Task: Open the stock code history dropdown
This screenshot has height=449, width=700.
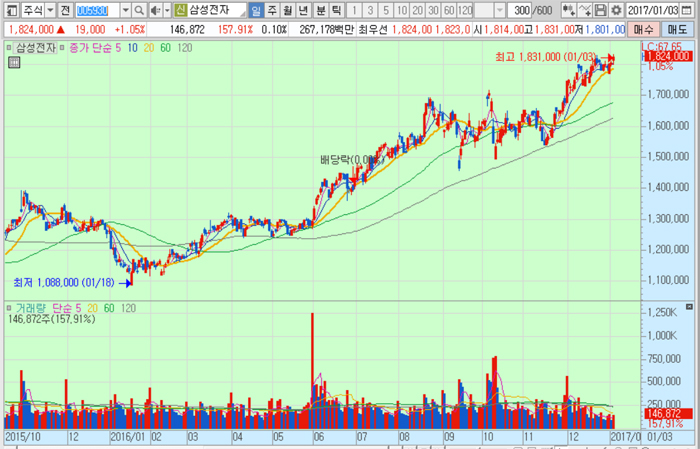Action: click(126, 10)
